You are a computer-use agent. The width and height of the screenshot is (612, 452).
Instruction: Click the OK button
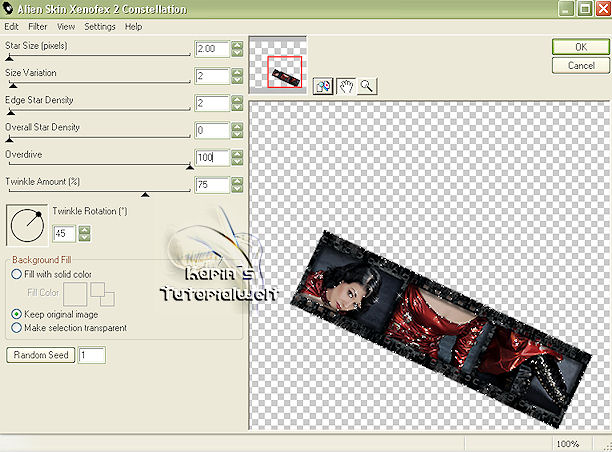[x=581, y=47]
